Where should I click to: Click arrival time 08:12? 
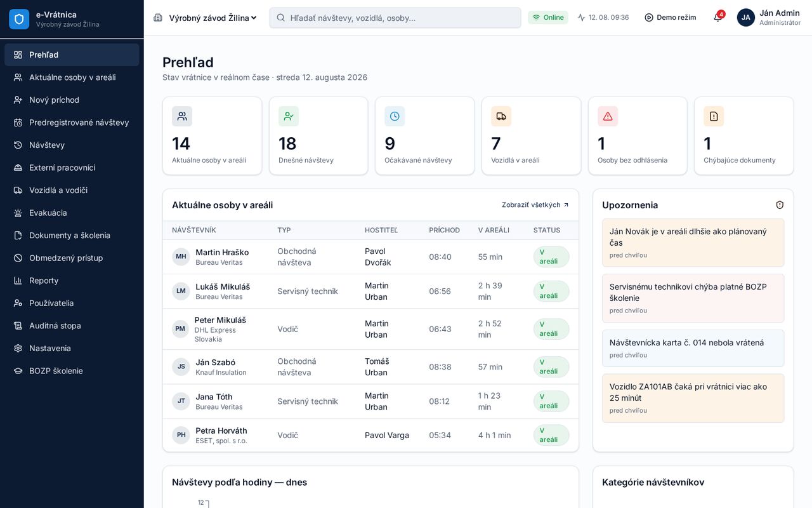(x=440, y=401)
